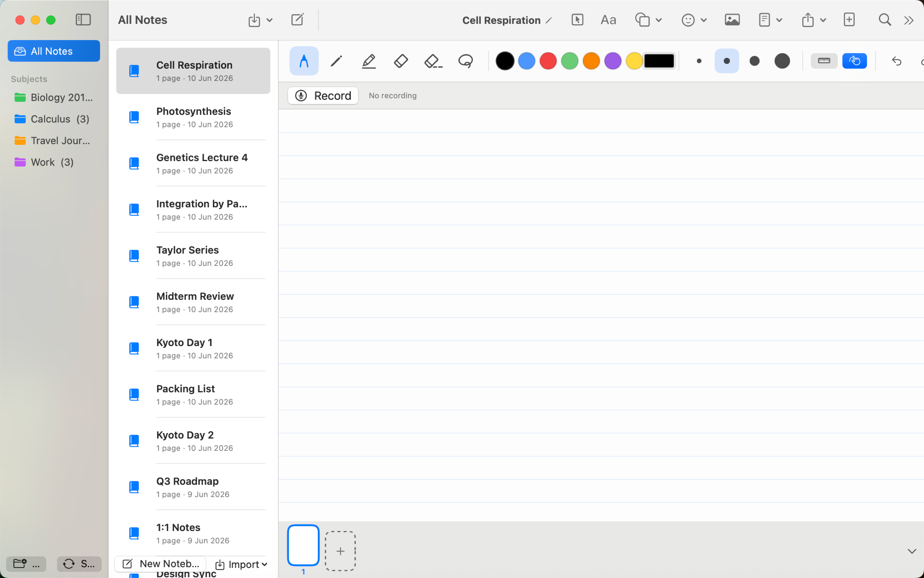Choose the thickest stroke size
The height and width of the screenshot is (578, 924).
(x=782, y=61)
